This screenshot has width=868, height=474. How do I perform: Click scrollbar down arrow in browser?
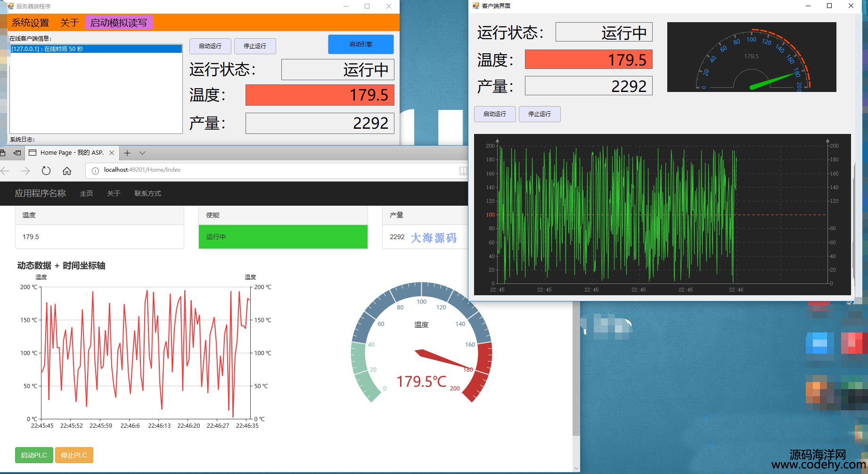click(576, 468)
